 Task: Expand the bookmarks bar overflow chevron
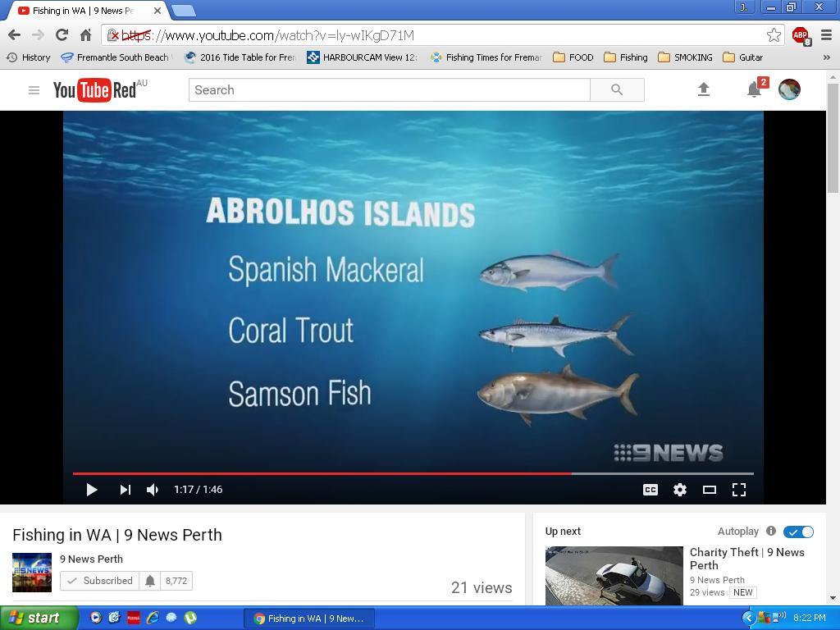coord(827,57)
